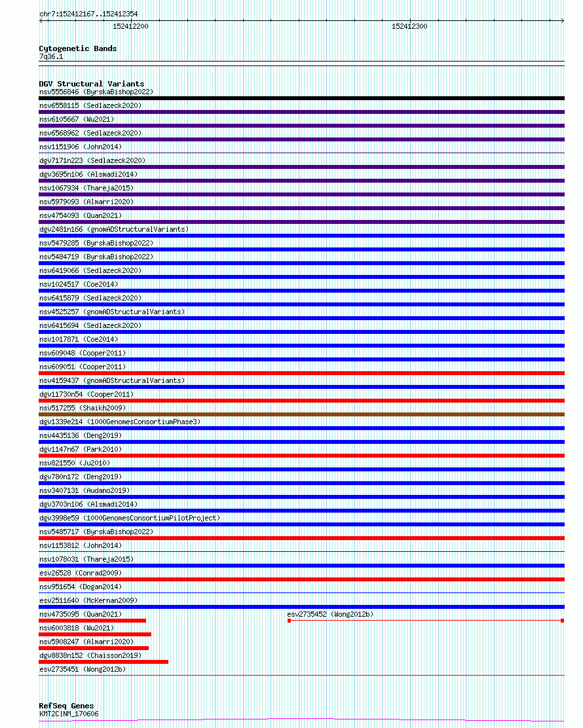The image size is (583, 728).
Task: Click the 152412200 ruler position label
Action: pyautogui.click(x=130, y=26)
